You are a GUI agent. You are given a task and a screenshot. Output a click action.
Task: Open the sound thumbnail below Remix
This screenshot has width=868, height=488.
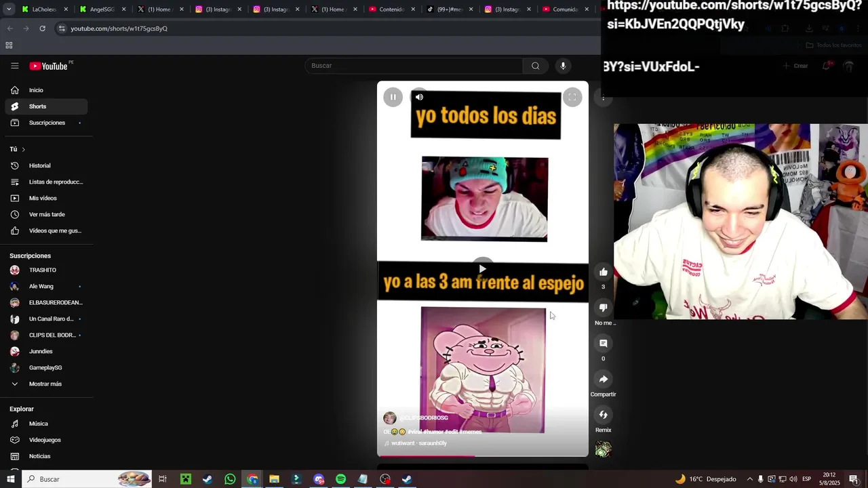pos(603,449)
